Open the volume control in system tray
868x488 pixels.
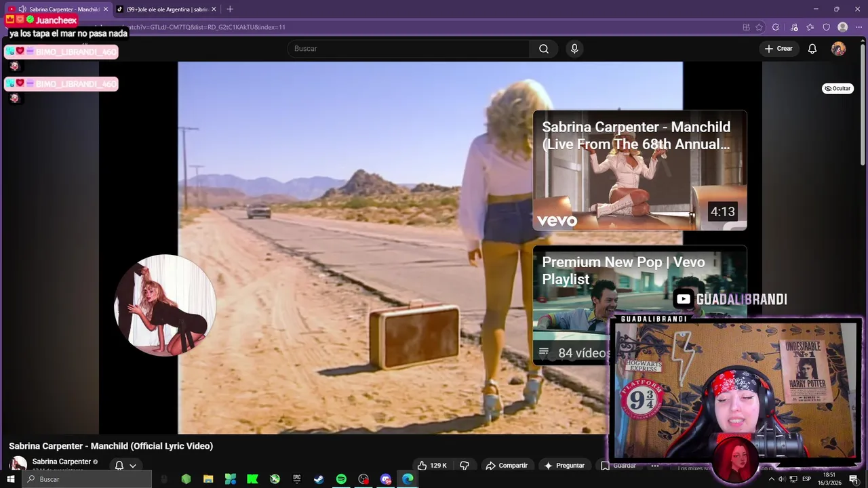pos(782,479)
